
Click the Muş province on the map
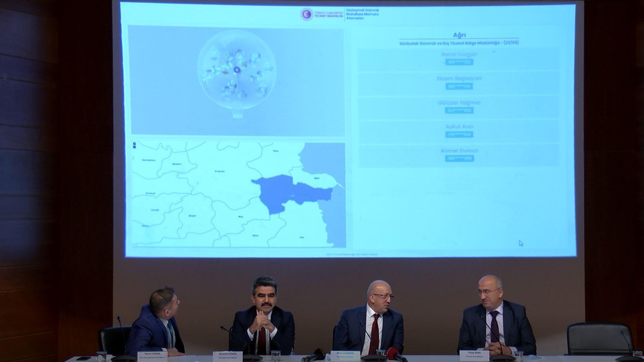[240, 217]
